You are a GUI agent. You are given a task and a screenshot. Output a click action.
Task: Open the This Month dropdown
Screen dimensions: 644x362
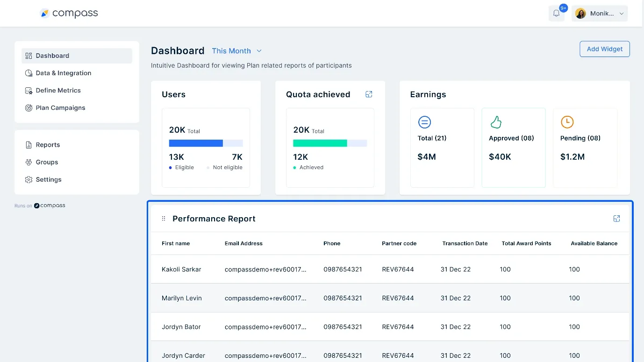point(237,51)
